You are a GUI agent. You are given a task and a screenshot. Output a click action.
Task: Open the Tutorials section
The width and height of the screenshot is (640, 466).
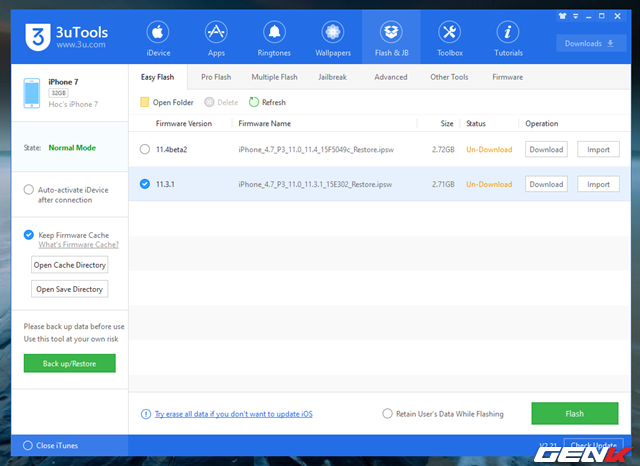(x=508, y=38)
